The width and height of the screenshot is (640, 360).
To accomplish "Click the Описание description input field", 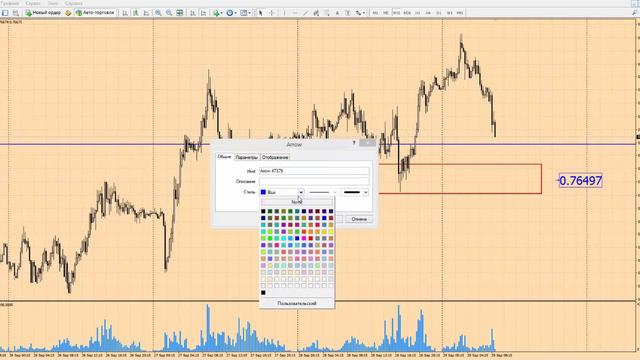I will [x=314, y=181].
